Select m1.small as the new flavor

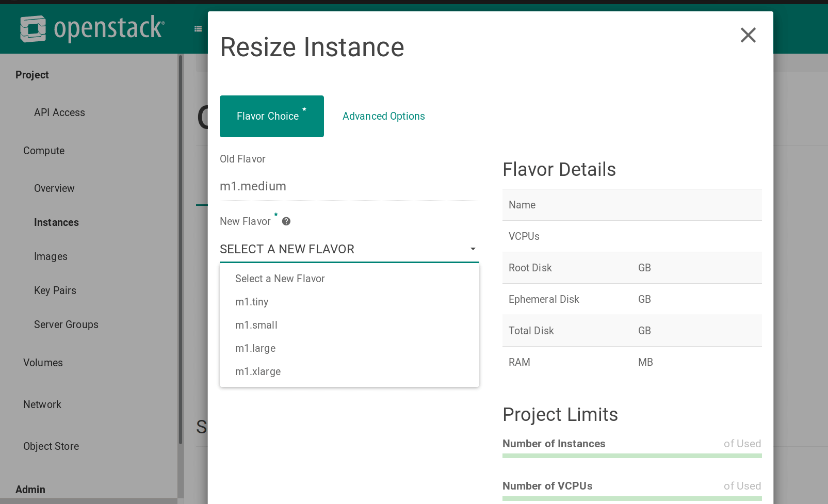[256, 325]
